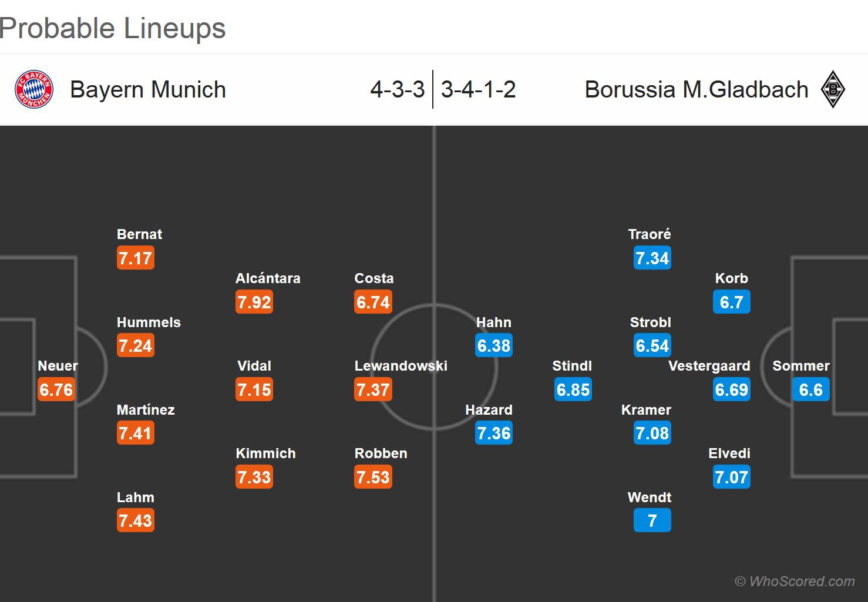The image size is (868, 602).
Task: Click Neuer's 6.76 rating badge
Action: click(56, 389)
